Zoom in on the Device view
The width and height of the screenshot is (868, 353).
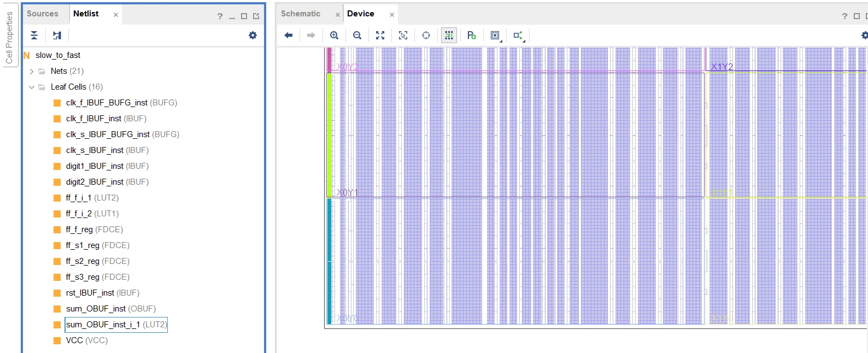click(x=334, y=36)
